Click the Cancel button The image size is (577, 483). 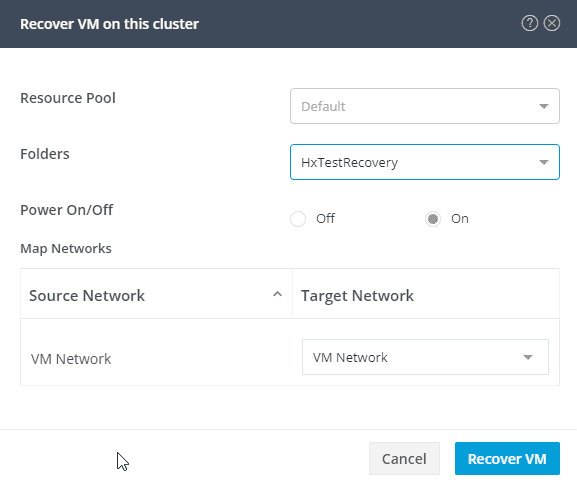pyautogui.click(x=404, y=458)
